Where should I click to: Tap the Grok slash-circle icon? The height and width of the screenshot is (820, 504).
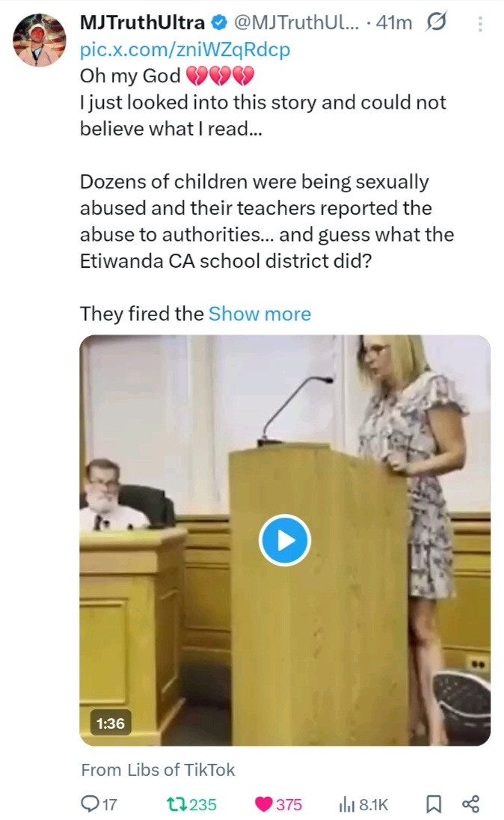tap(436, 22)
